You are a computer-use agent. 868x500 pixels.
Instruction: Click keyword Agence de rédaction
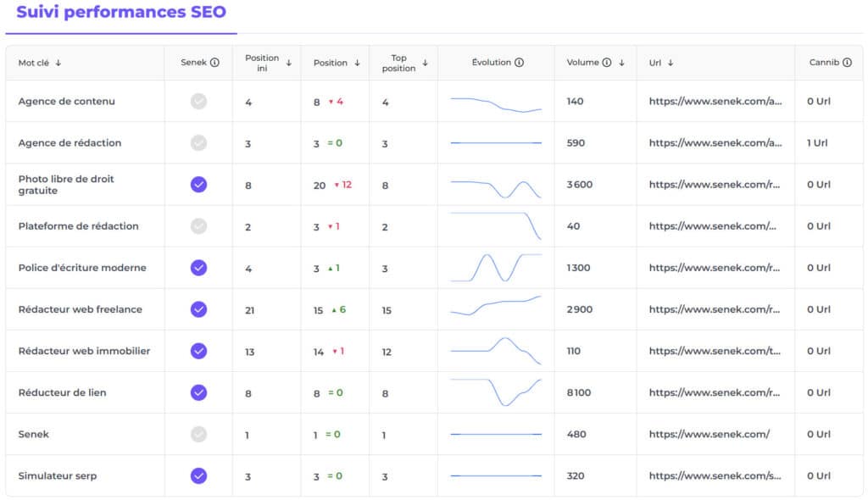click(x=70, y=143)
